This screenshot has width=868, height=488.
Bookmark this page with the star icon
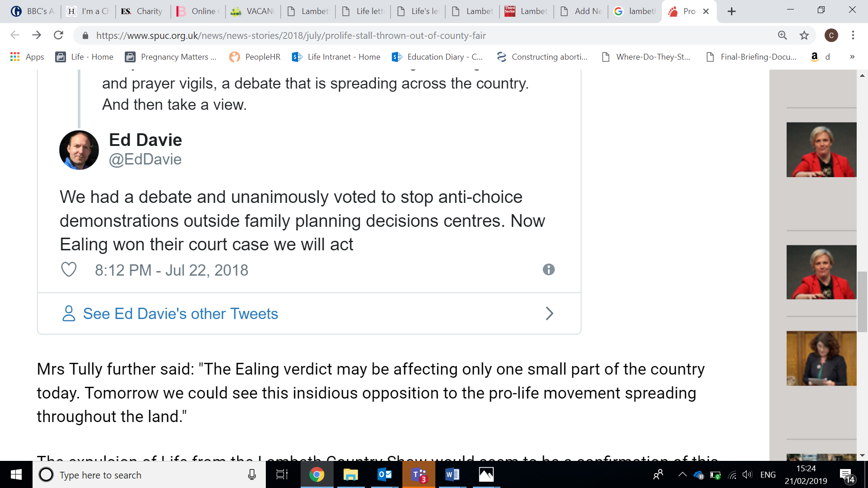804,35
